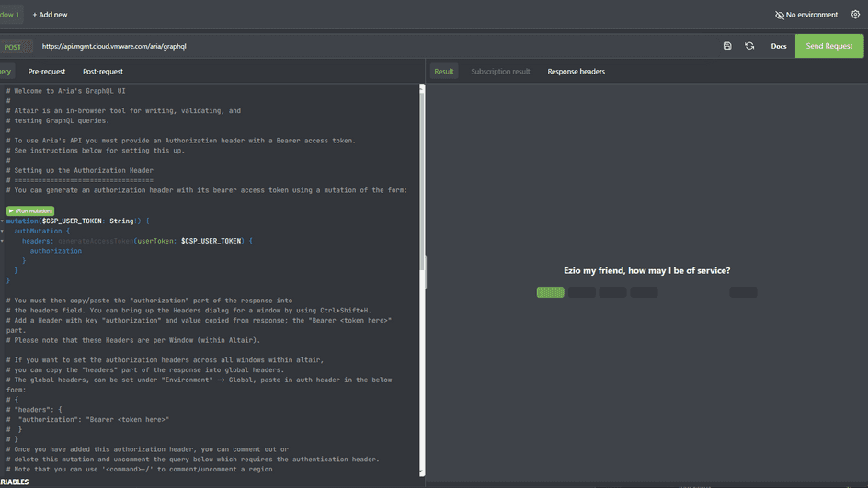Open the Docs panel

(x=779, y=46)
